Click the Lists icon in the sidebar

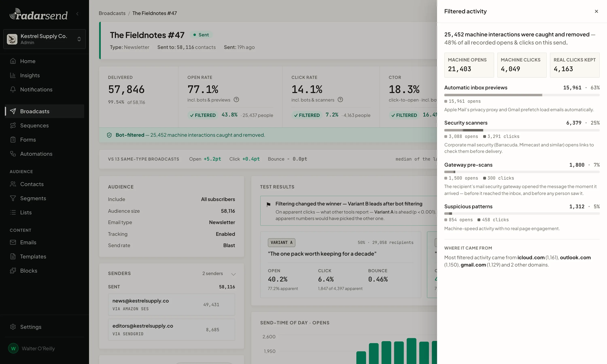tap(13, 212)
